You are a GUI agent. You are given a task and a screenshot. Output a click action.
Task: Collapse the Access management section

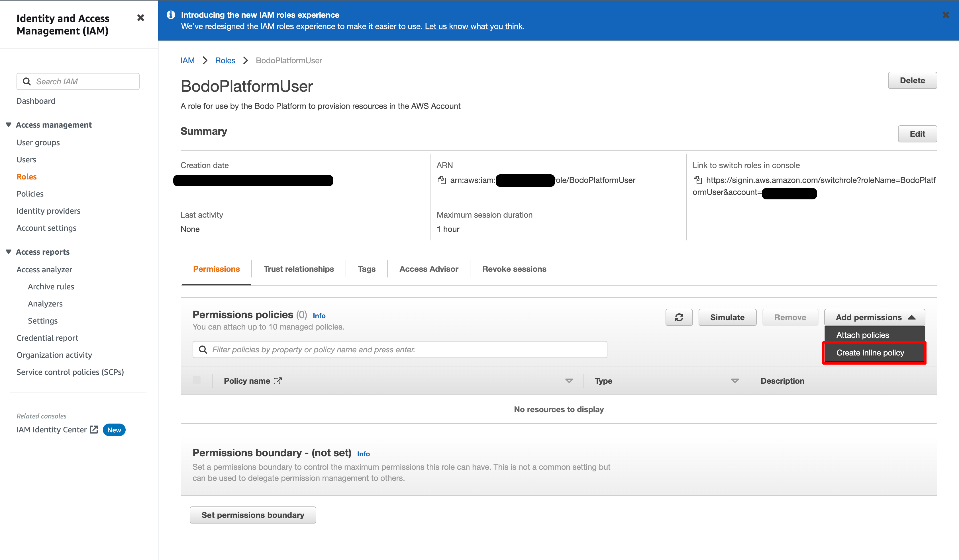point(8,124)
